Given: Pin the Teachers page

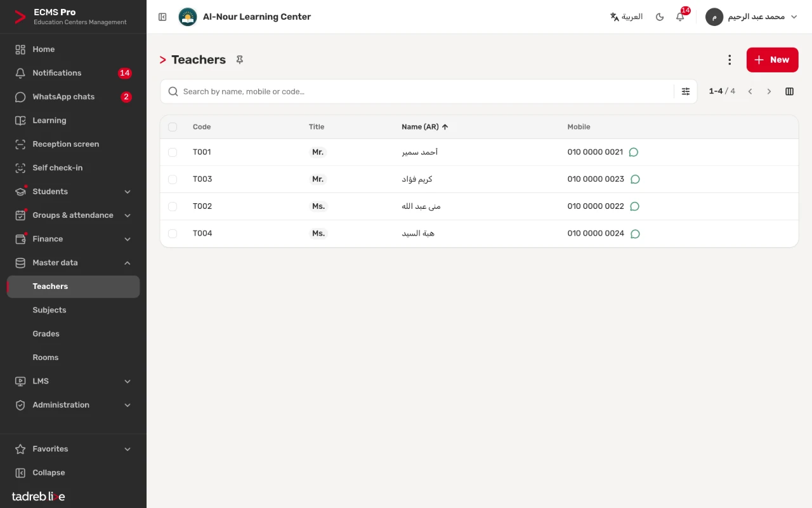Looking at the screenshot, I should click(240, 60).
